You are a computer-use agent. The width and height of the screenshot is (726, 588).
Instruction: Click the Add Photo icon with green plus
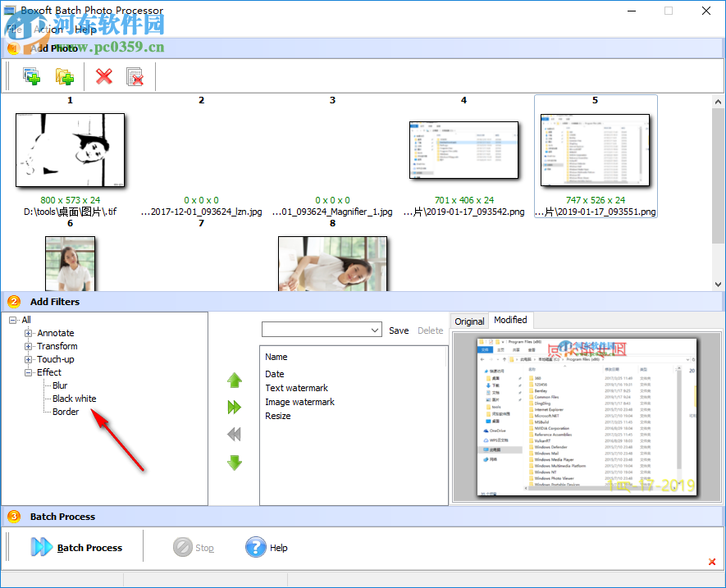[x=31, y=75]
